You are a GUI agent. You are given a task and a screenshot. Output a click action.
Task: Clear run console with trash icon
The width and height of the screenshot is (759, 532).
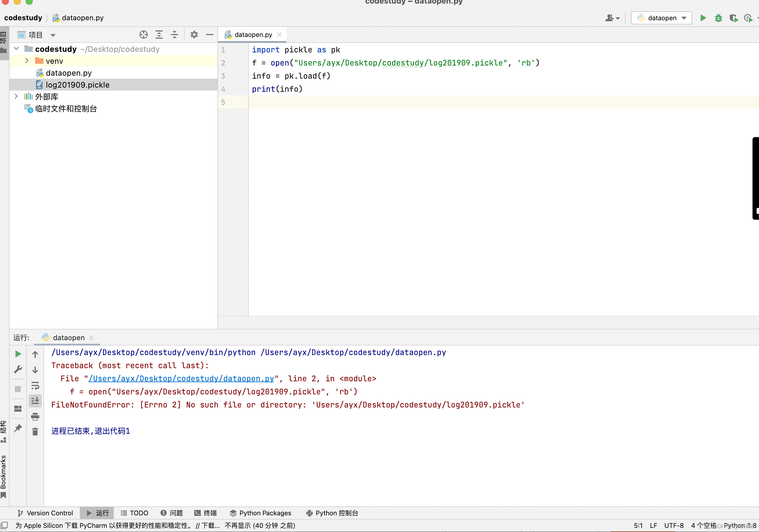click(35, 432)
